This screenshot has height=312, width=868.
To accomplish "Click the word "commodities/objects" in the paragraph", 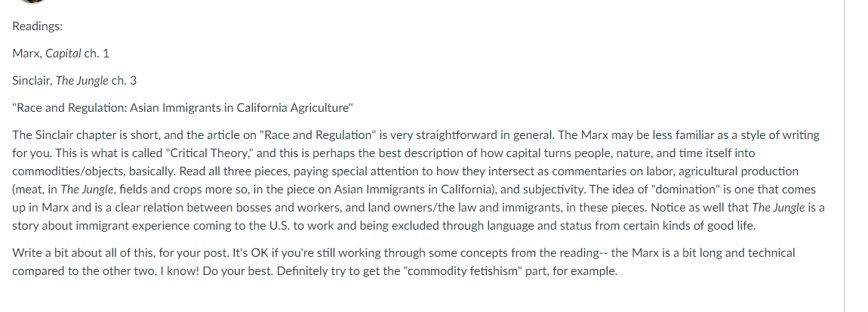I will tap(62, 171).
